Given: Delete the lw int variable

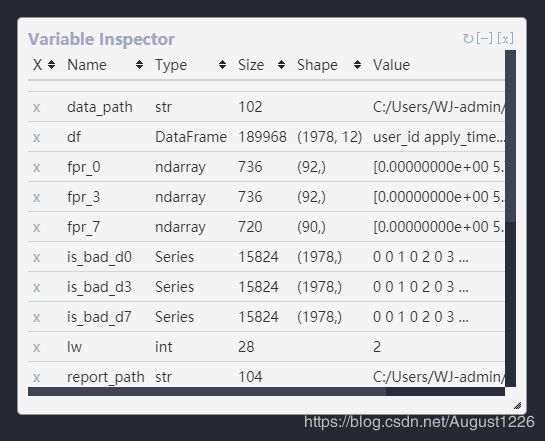Looking at the screenshot, I should click(36, 347).
